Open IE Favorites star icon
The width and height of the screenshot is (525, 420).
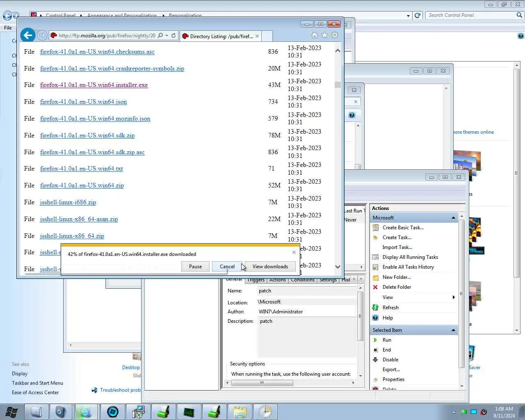coord(324,35)
